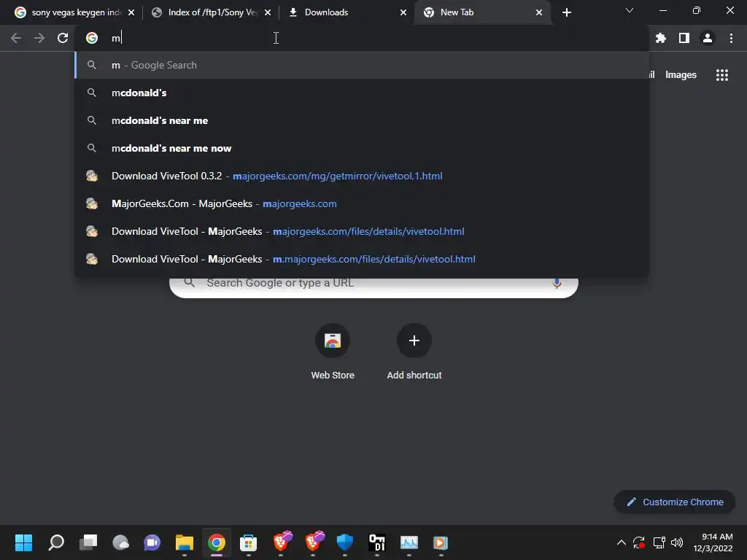747x560 pixels.
Task: Open m.majorgeeks.com vivetool suggestion
Action: (x=362, y=259)
